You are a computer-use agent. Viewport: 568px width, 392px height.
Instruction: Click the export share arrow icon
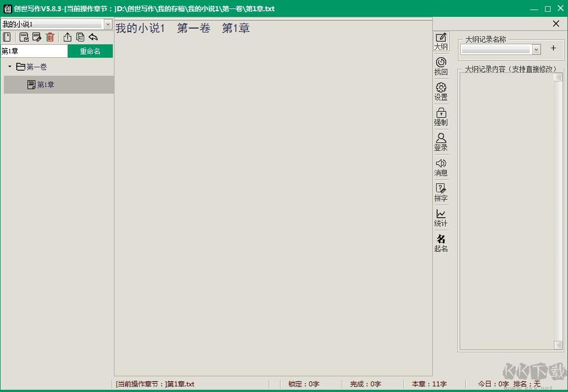click(x=67, y=37)
